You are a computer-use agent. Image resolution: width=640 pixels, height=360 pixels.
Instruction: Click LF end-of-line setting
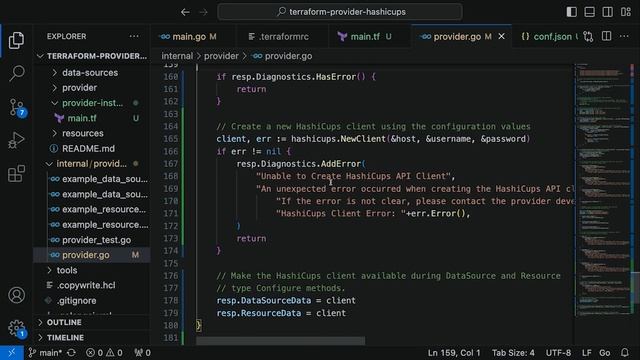[x=587, y=353]
